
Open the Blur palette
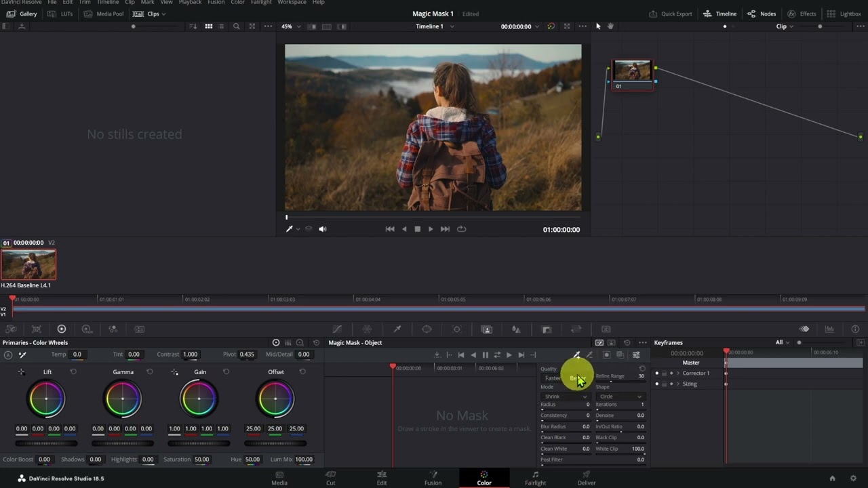click(516, 329)
